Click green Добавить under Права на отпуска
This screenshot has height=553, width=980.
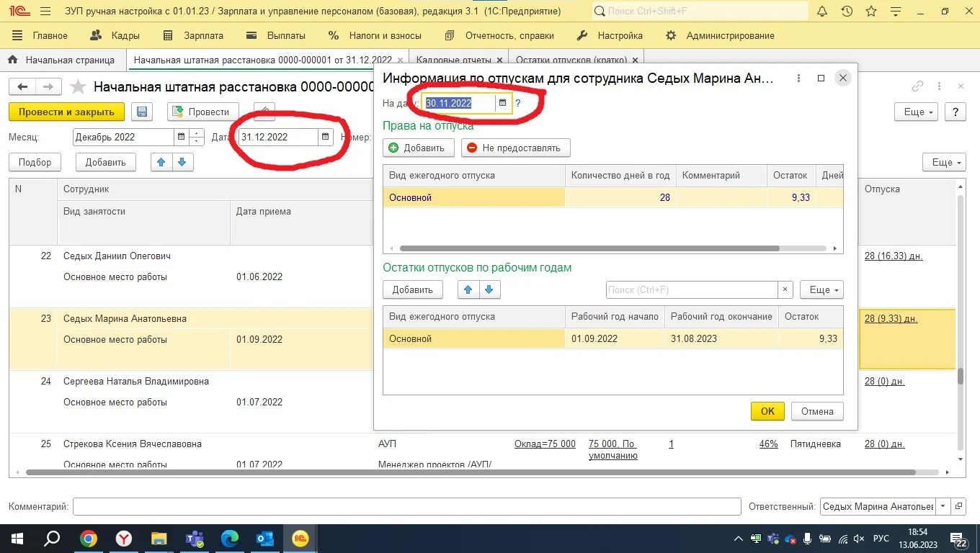(x=419, y=148)
